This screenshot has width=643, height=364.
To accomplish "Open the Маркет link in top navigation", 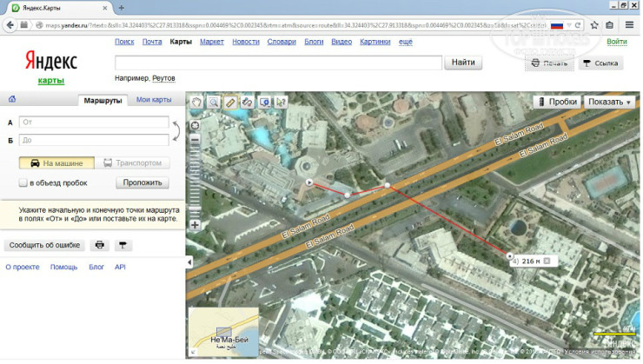I will point(211,41).
